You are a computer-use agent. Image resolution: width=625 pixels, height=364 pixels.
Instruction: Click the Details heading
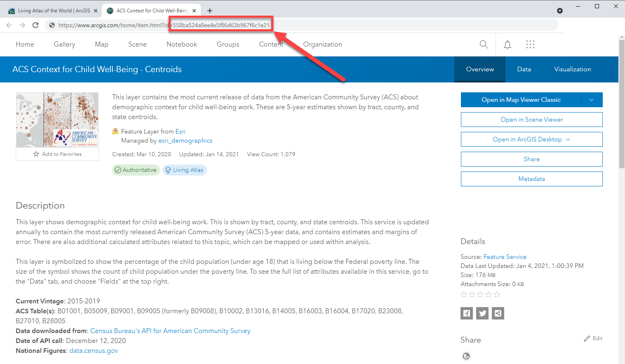(473, 242)
